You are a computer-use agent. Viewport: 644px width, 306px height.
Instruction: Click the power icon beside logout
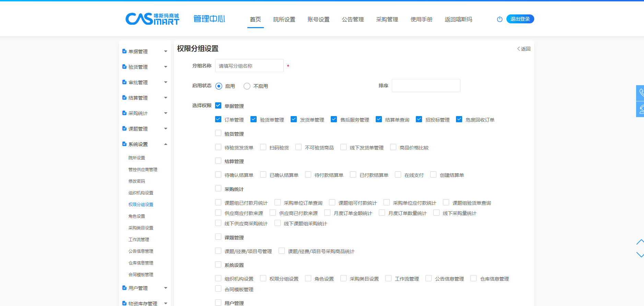pyautogui.click(x=500, y=19)
